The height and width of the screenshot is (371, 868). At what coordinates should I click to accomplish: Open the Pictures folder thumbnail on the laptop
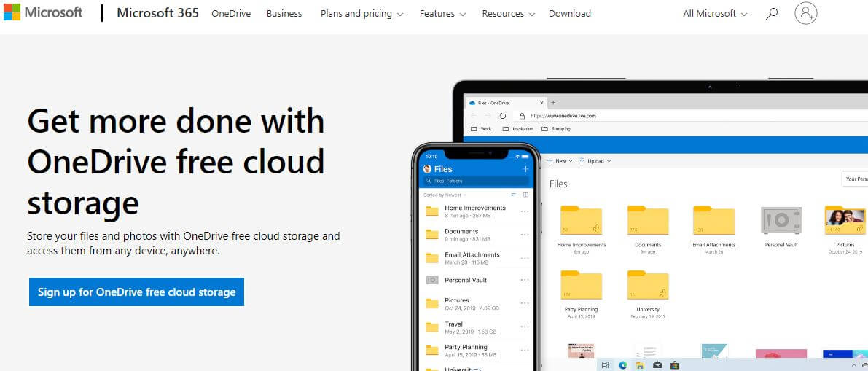pyautogui.click(x=845, y=220)
